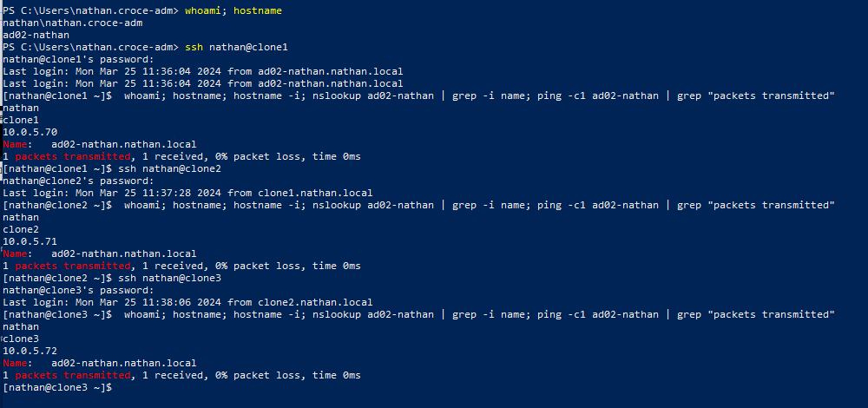Click the final '[nathan@clone3 ~]$' empty prompt
The width and height of the screenshot is (868, 408).
pyautogui.click(x=57, y=387)
